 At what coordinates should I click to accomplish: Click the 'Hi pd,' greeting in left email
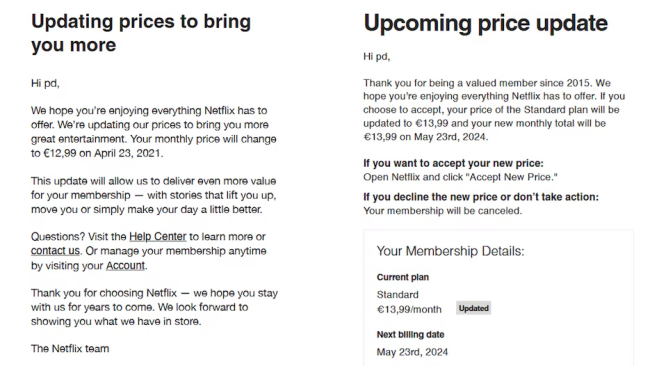(x=45, y=84)
